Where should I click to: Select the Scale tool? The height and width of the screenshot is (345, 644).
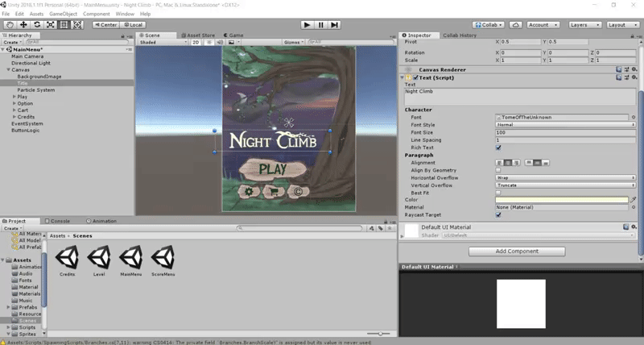[50, 25]
